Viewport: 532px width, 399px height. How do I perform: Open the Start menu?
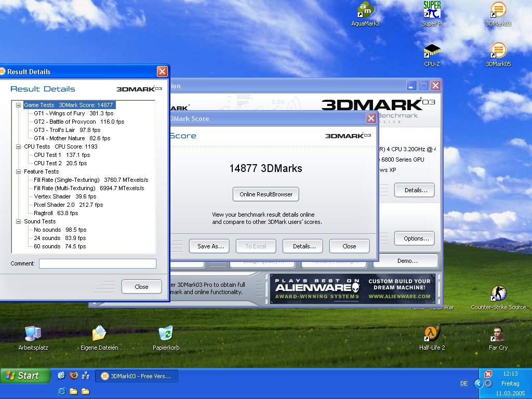pyautogui.click(x=25, y=376)
